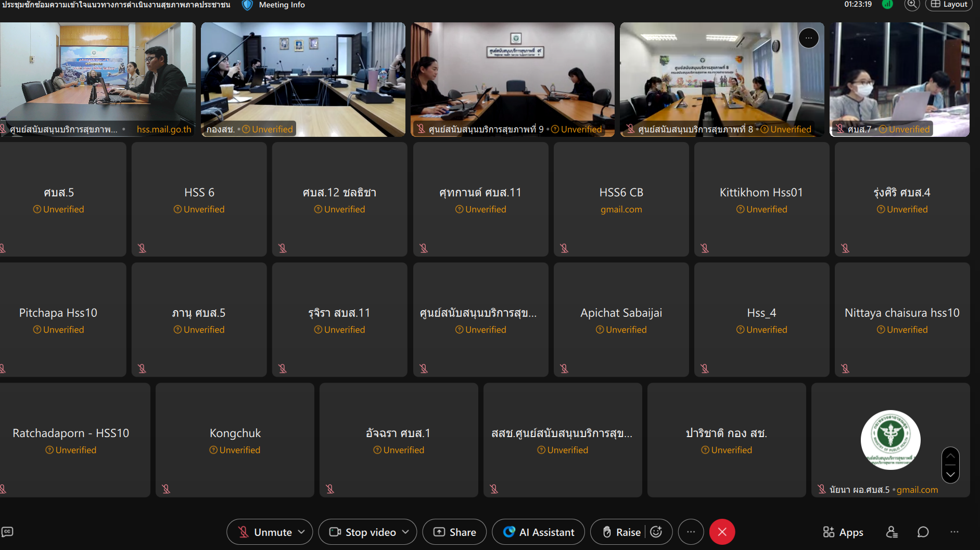
Task: Open the Apps menu
Action: (x=843, y=532)
